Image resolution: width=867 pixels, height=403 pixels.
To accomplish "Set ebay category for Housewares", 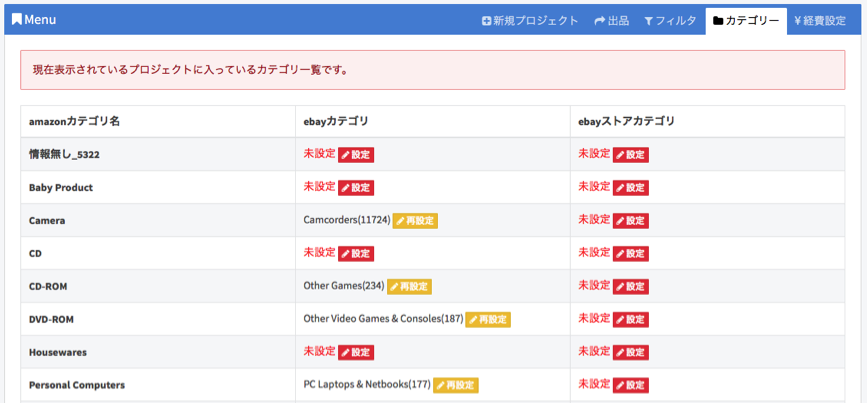I will [356, 352].
